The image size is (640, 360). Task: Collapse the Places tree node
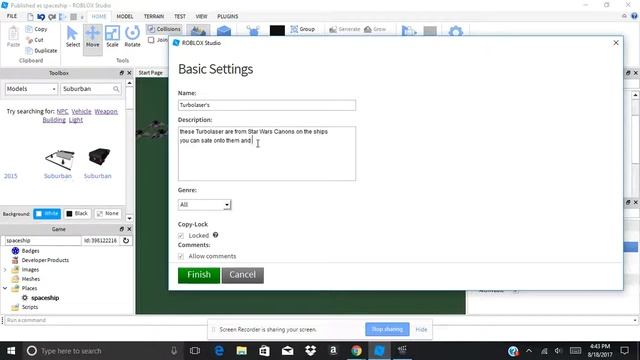5,288
